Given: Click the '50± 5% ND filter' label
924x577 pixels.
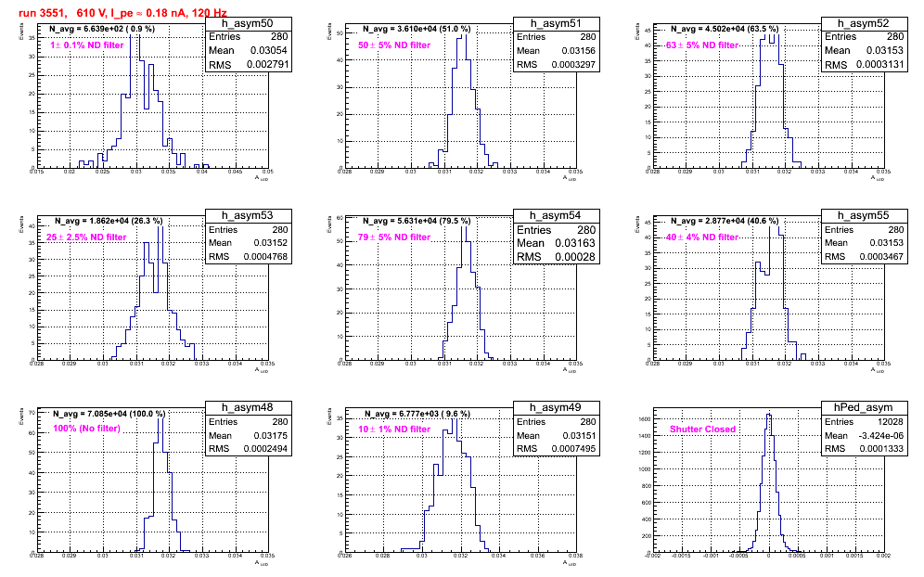Looking at the screenshot, I should coord(394,45).
